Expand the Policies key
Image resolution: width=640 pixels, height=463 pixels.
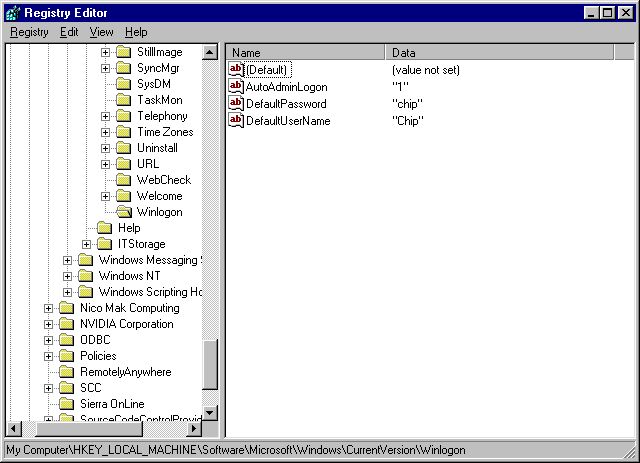pos(48,357)
